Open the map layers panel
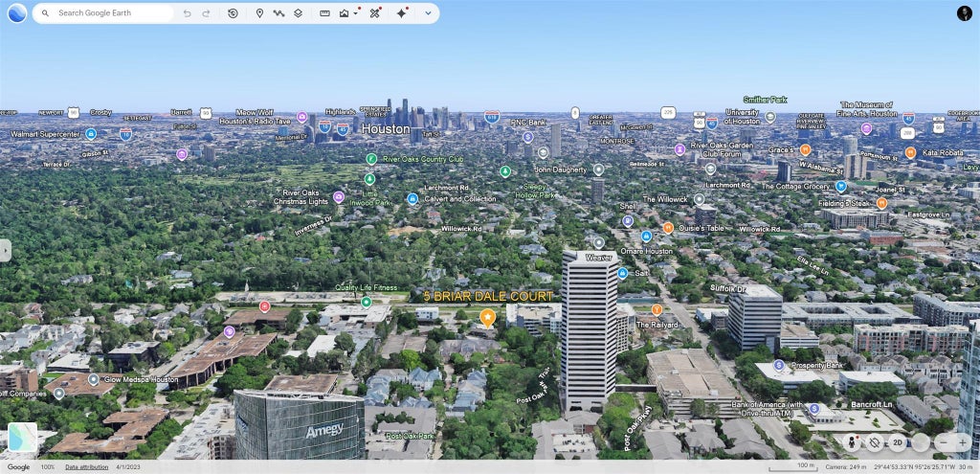Screen dimensions: 980x474 coord(299,13)
